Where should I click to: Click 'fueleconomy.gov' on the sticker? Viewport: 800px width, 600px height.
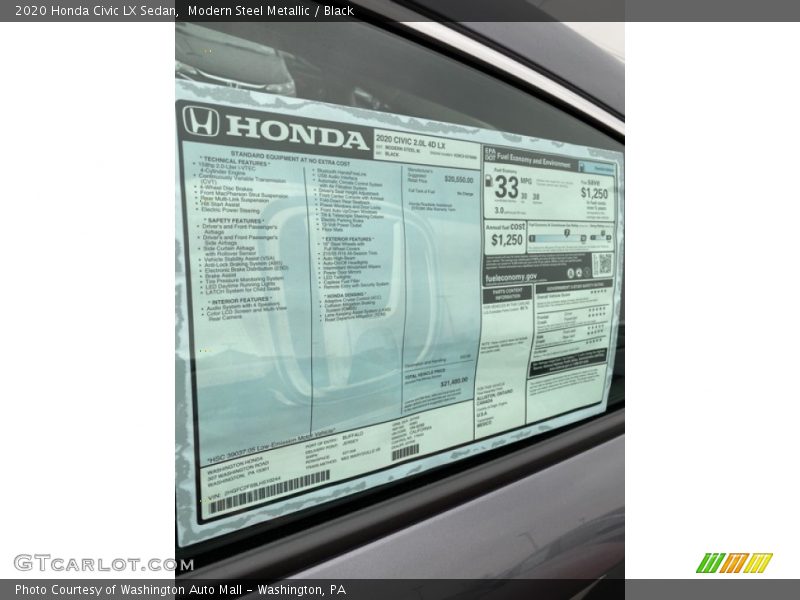[511, 277]
